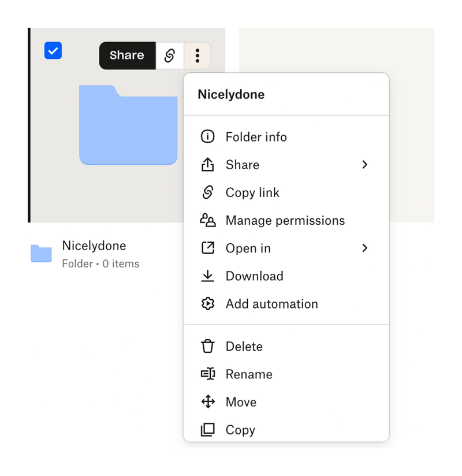This screenshot has width=462, height=476.
Task: Click the Rename icon
Action: click(x=208, y=374)
